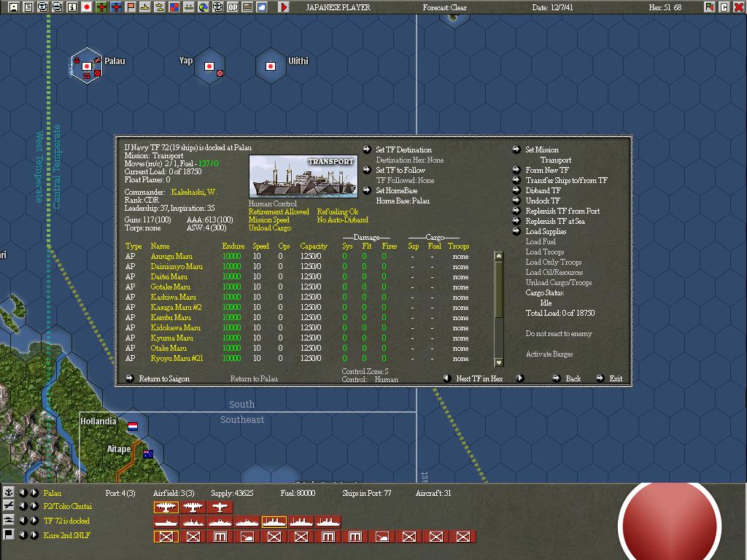The height and width of the screenshot is (560, 747).
Task: Select the single-engine plane unit icon
Action: (x=220, y=507)
